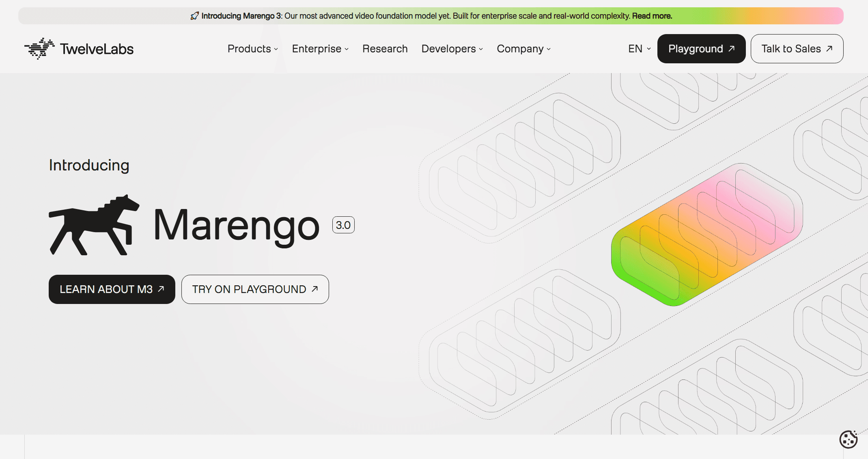Image resolution: width=868 pixels, height=459 pixels.
Task: Click the arrow icon on Playground
Action: point(732,49)
